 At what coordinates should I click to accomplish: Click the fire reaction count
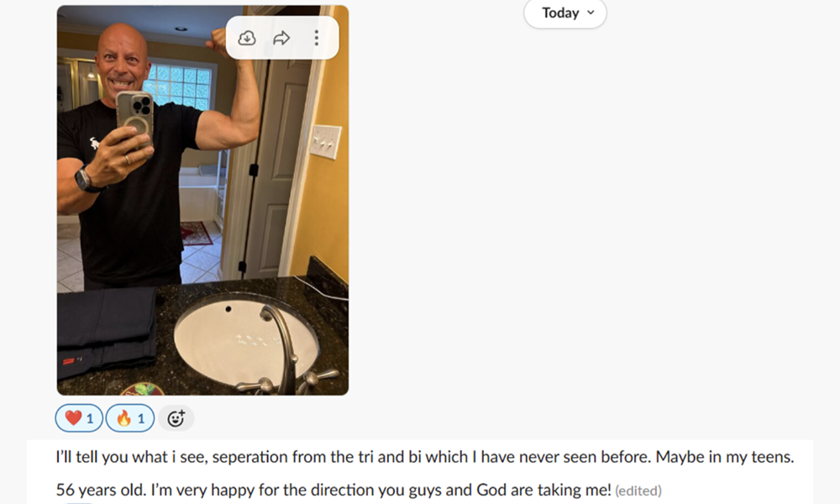(x=141, y=418)
